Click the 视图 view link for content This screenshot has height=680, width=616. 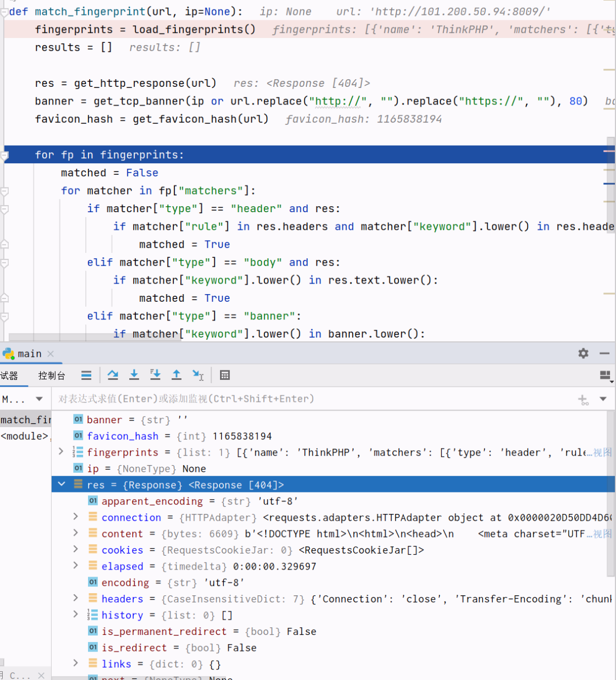point(602,534)
